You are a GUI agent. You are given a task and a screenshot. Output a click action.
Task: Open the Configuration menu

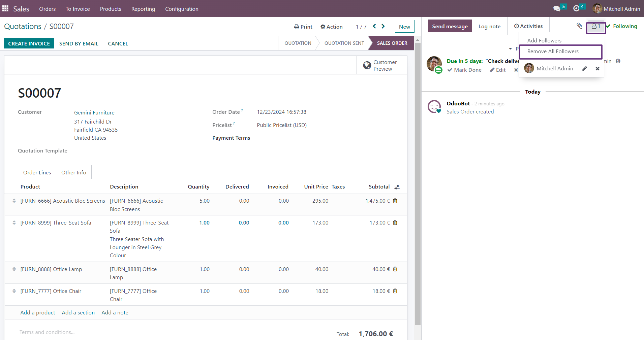pos(182,9)
